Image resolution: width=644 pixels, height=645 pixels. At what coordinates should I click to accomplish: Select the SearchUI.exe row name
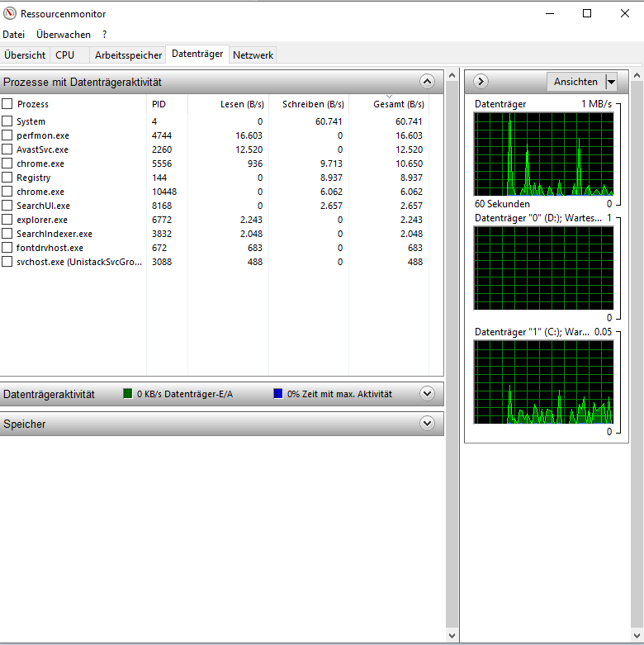coord(43,206)
